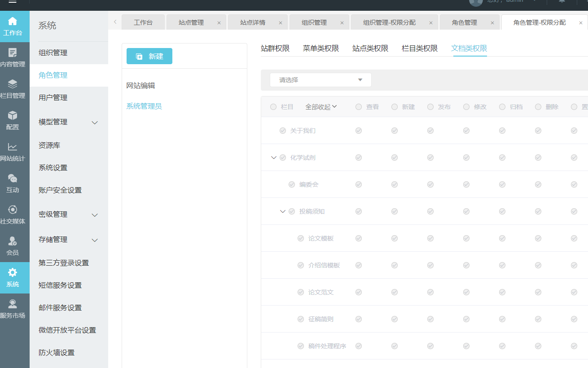Screen dimensions: 588x368
Task: Close the 组织管理-权限分配 tab
Action: 431,23
